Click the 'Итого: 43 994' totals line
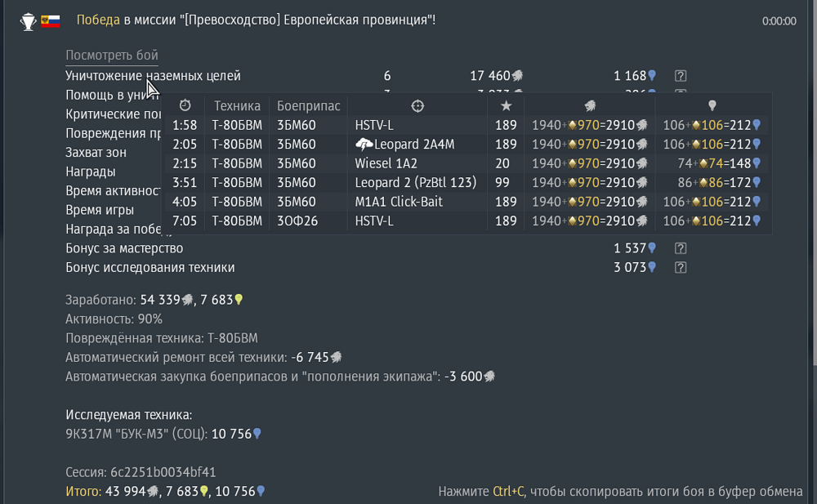Image resolution: width=817 pixels, height=504 pixels. click(x=165, y=492)
